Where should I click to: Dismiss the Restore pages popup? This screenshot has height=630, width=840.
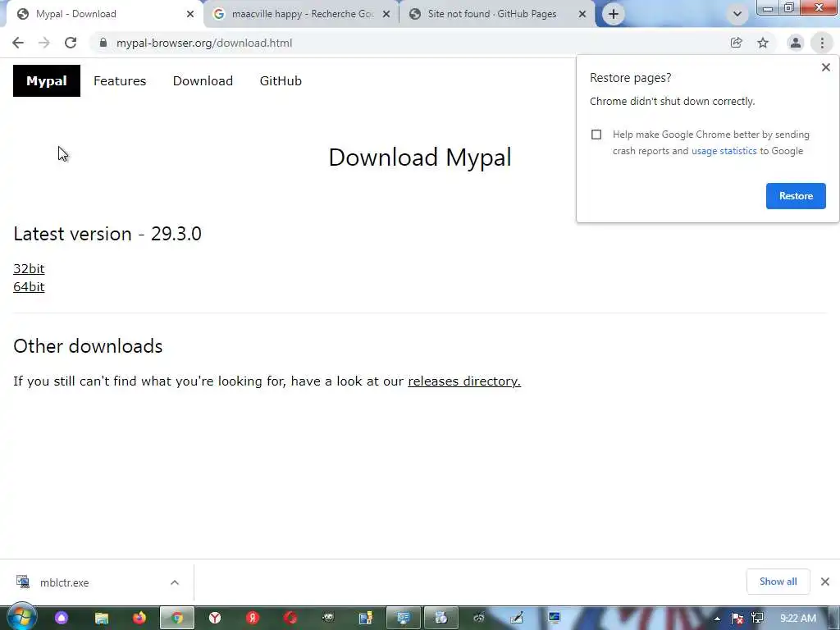[825, 67]
